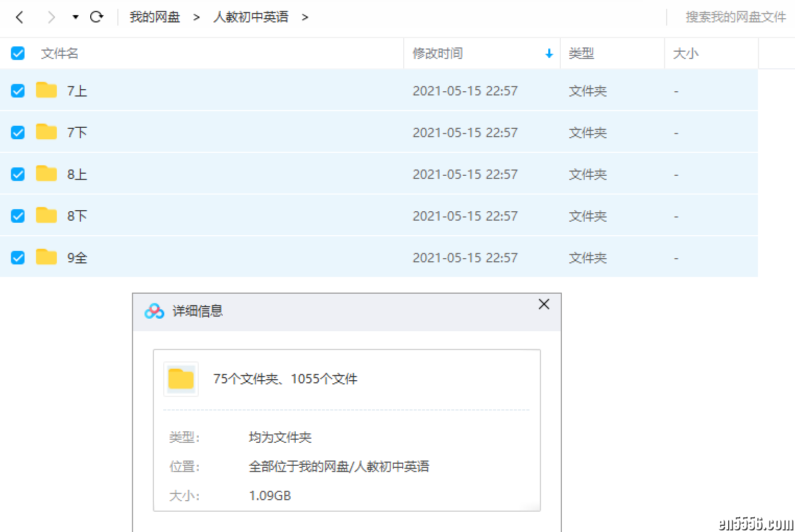This screenshot has height=532, width=795.
Task: Sort by 类型 column header
Action: coord(581,53)
